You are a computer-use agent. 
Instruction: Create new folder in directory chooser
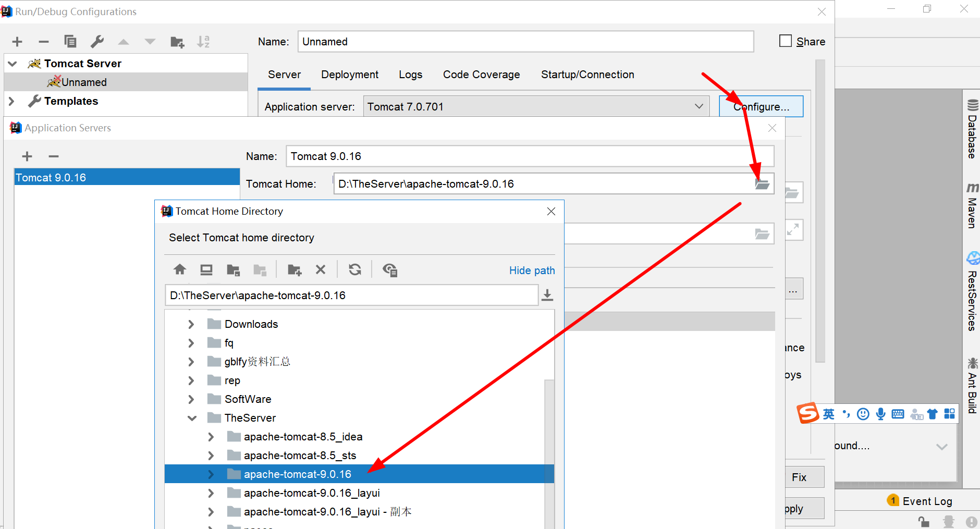(x=295, y=270)
